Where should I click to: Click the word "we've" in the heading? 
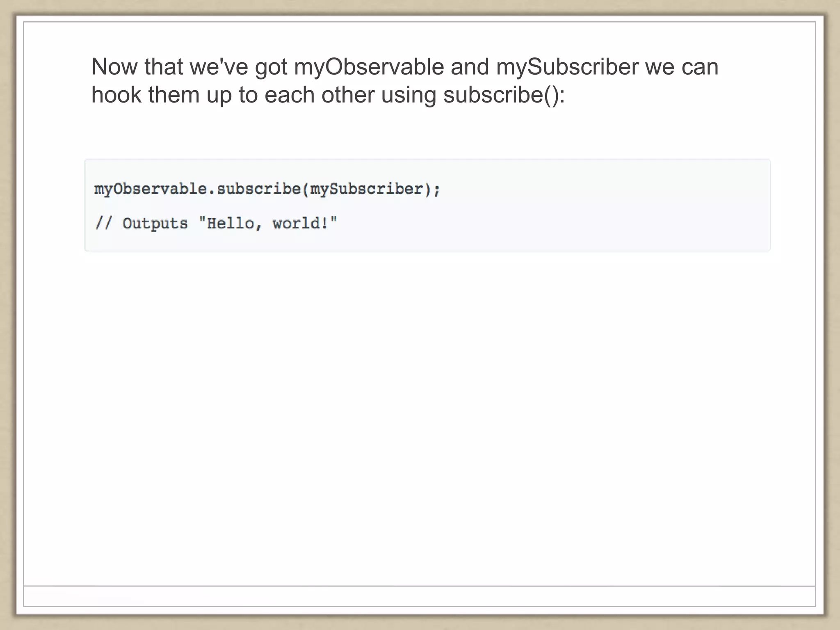point(219,67)
